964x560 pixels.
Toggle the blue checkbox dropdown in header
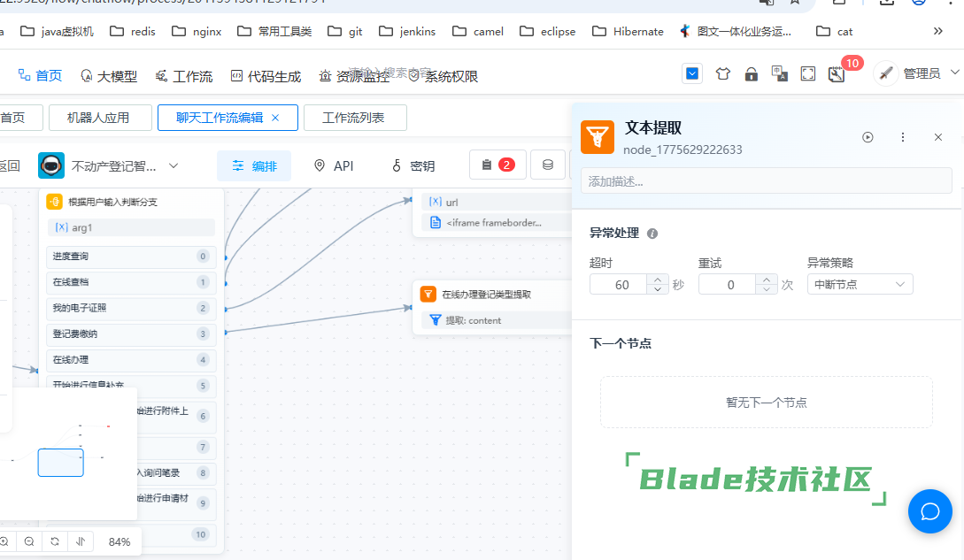pos(692,74)
